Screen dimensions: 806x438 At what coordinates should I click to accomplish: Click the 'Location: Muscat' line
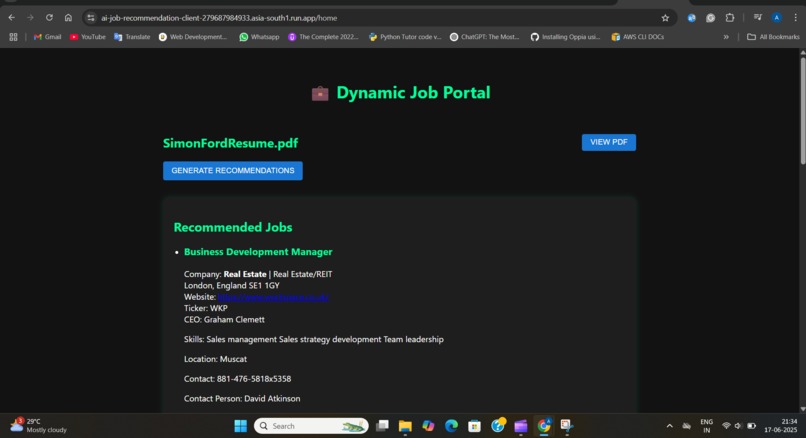tap(215, 359)
